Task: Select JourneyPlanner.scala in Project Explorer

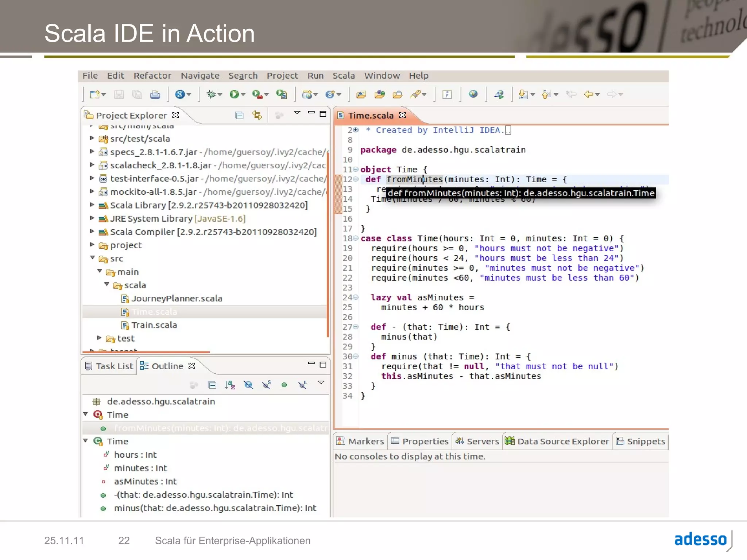Action: (177, 299)
